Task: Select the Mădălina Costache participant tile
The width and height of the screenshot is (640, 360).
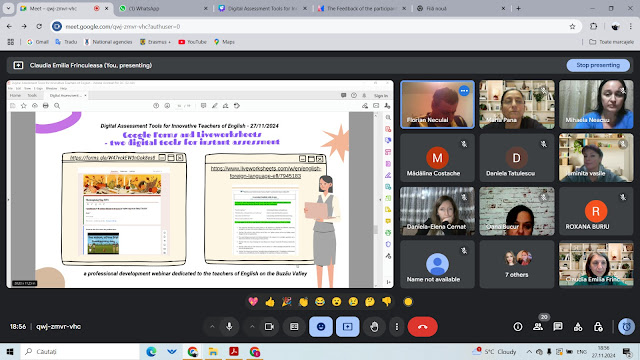Action: pos(437,158)
